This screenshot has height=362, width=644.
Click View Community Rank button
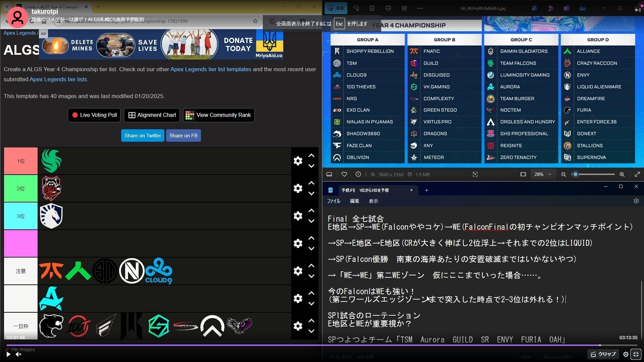coord(218,115)
